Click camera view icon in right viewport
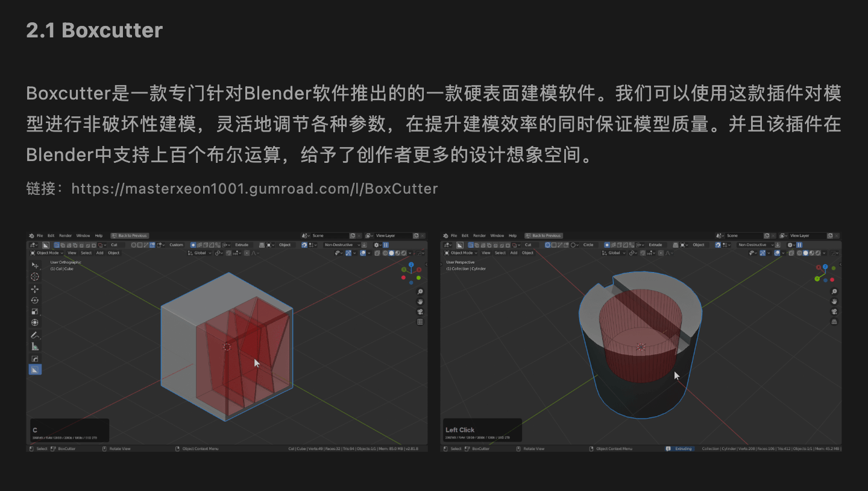868x491 pixels. click(x=834, y=312)
